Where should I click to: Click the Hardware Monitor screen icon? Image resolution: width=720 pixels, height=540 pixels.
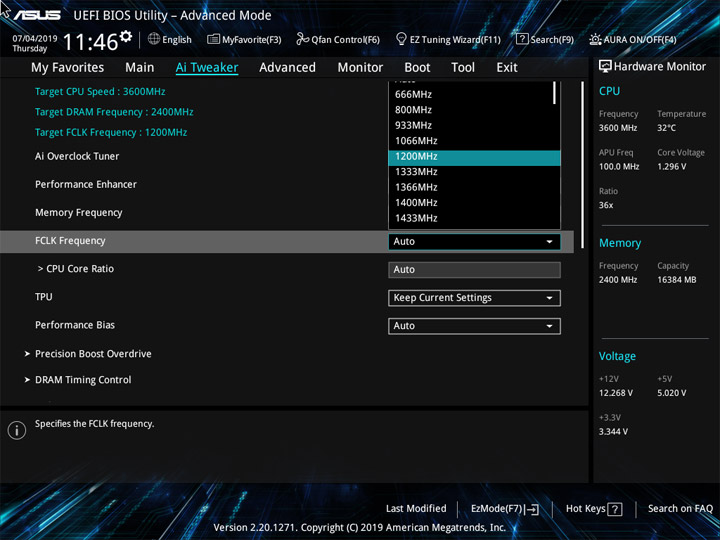[605, 67]
